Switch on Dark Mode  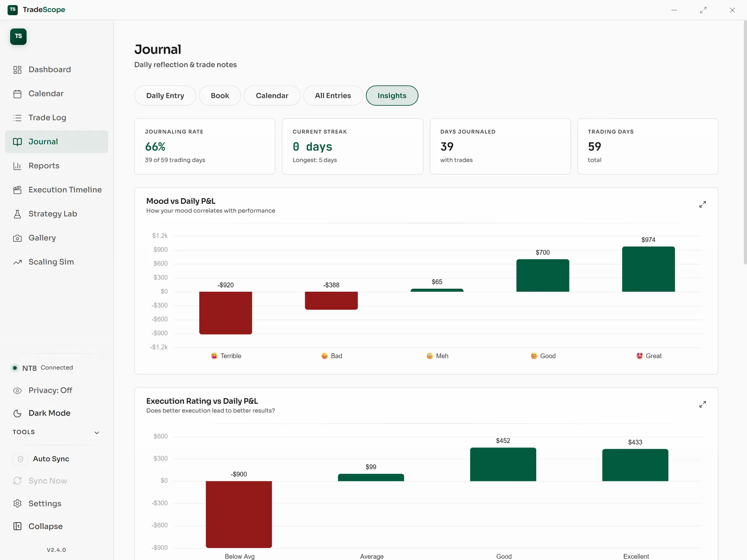[x=49, y=413]
